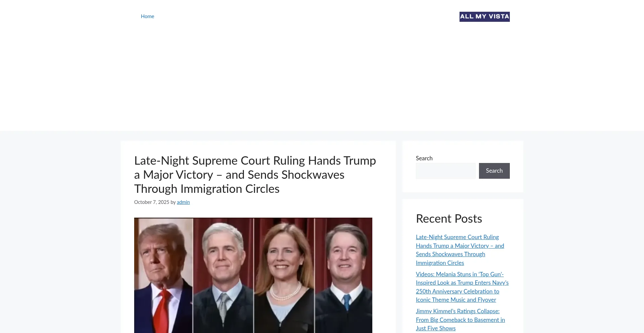
Task: Click the article title about Supreme Court ruling
Action: tap(255, 175)
